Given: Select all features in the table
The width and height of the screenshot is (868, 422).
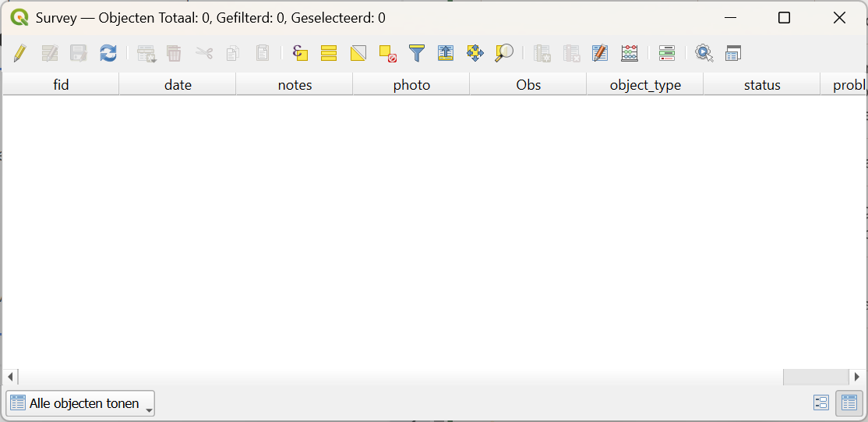Looking at the screenshot, I should coord(329,53).
